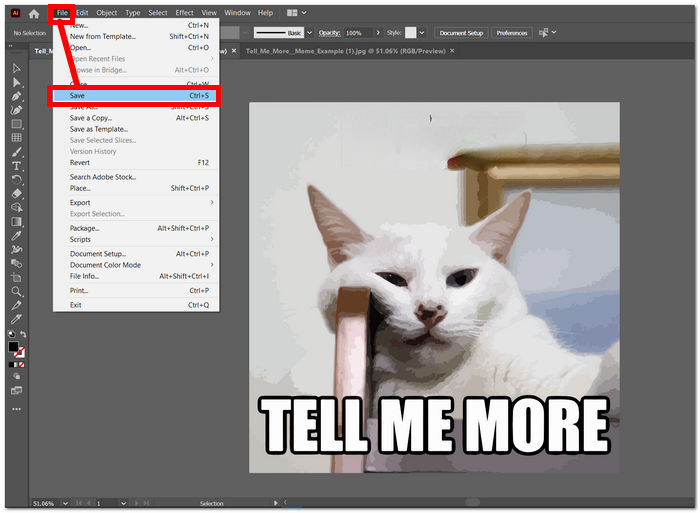Choose Save as Template menu entry
Image resolution: width=700 pixels, height=513 pixels.
point(136,129)
